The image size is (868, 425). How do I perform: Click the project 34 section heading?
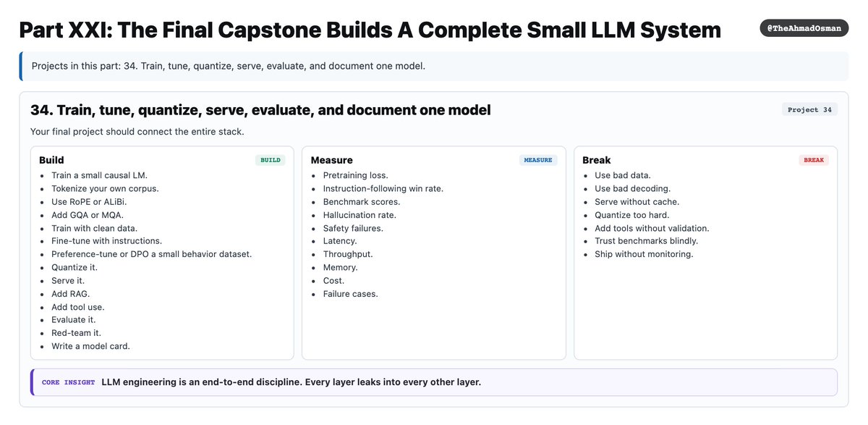(260, 110)
